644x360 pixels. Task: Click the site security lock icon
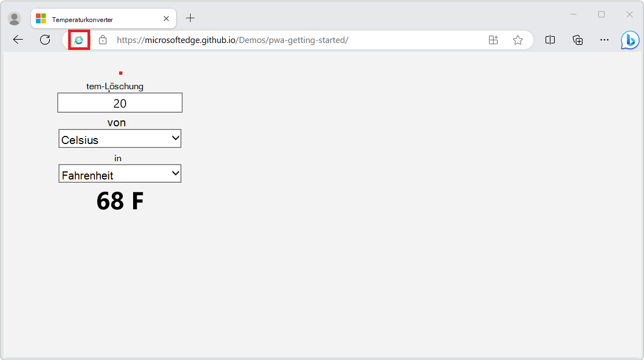tap(102, 40)
